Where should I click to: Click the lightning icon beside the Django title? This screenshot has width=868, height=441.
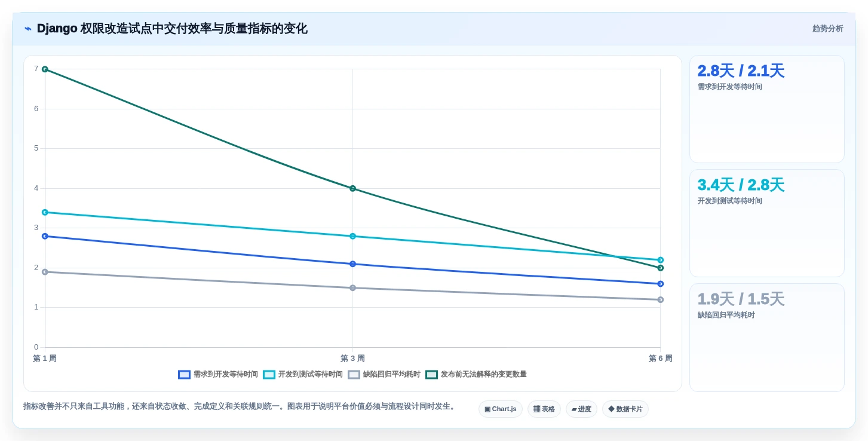coord(28,29)
